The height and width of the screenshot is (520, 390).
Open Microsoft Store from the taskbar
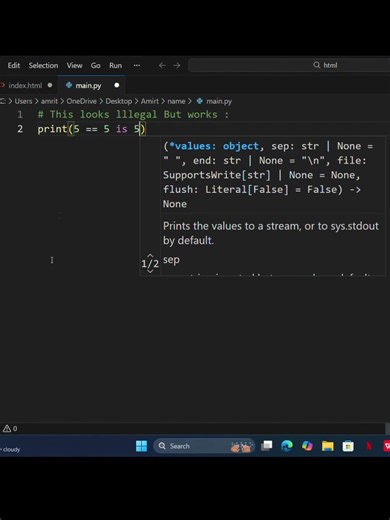tap(348, 446)
